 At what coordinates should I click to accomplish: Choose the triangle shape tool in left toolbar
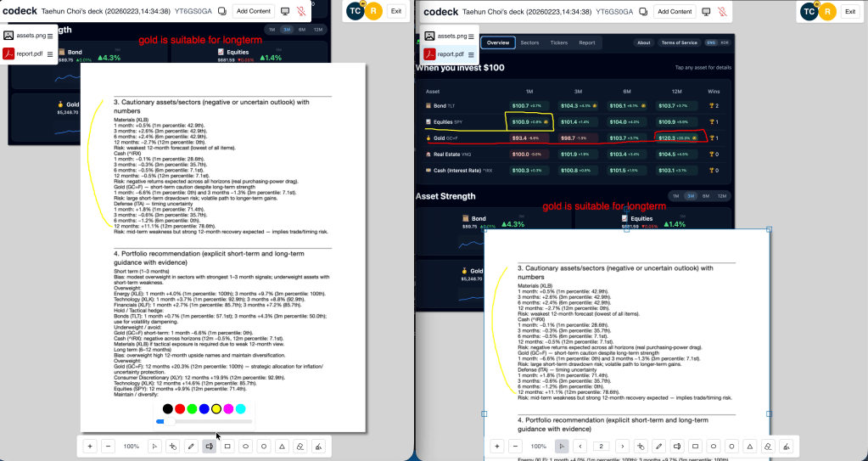click(282, 446)
